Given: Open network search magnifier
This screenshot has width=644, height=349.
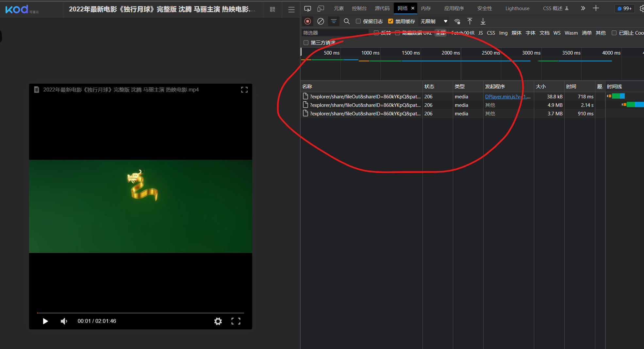Looking at the screenshot, I should point(347,21).
